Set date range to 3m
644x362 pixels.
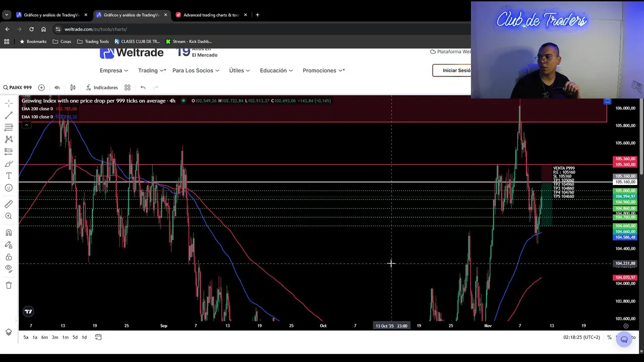click(55, 337)
